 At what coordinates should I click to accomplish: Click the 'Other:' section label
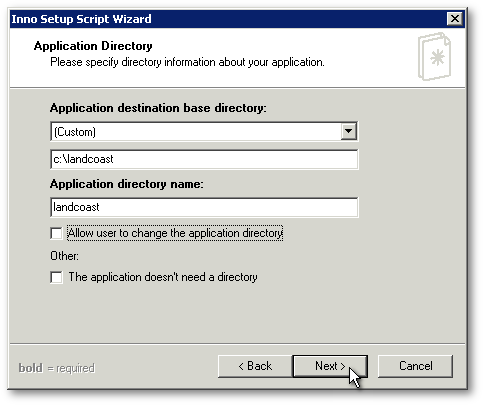[x=64, y=256]
